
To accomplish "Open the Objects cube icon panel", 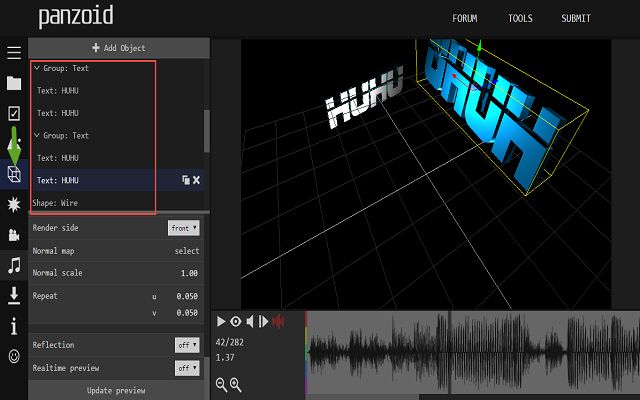I will pyautogui.click(x=14, y=174).
